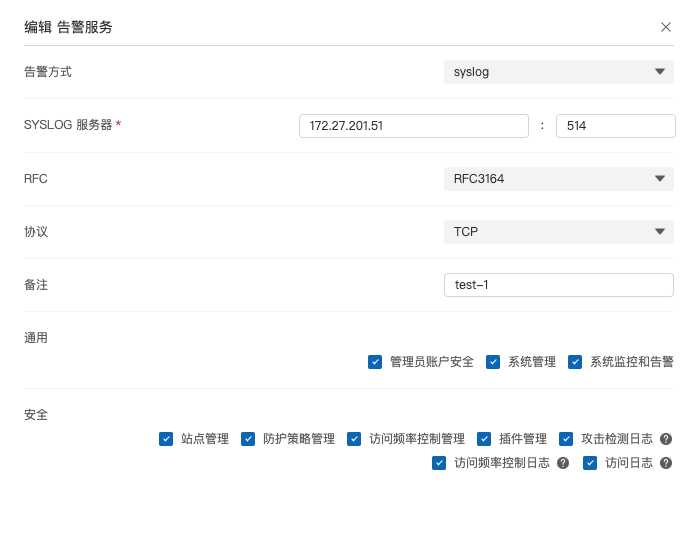Click the port field showing 514
The width and height of the screenshot is (692, 533).
pyautogui.click(x=615, y=126)
